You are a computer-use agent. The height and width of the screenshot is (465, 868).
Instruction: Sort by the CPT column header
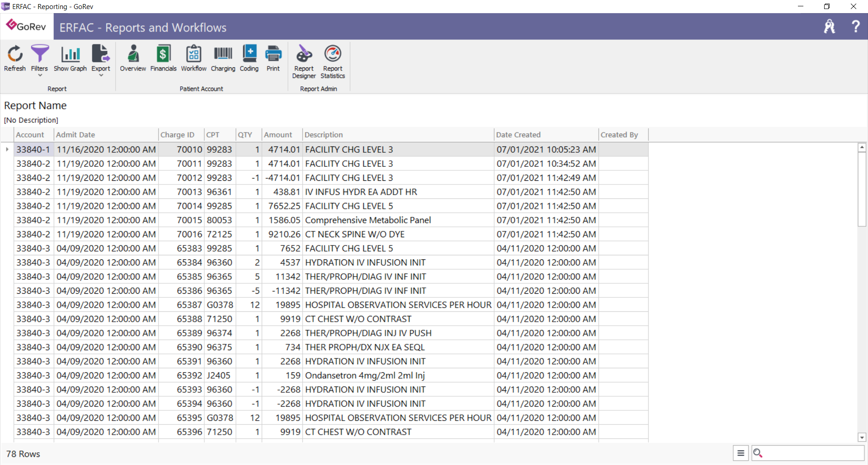click(220, 135)
